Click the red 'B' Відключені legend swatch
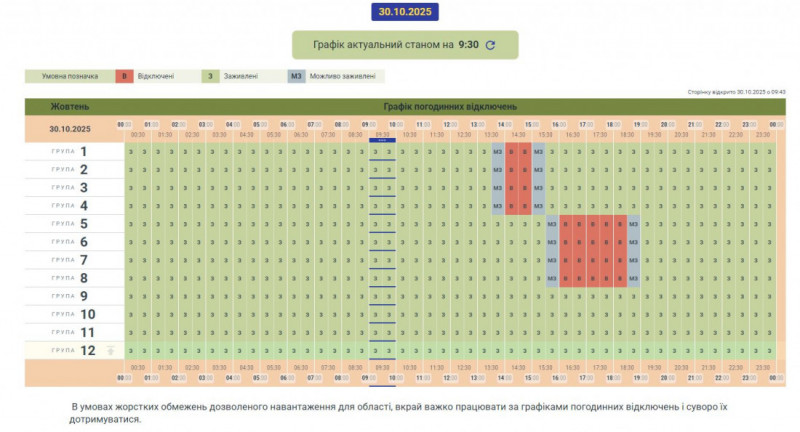800x432 pixels. [123, 75]
